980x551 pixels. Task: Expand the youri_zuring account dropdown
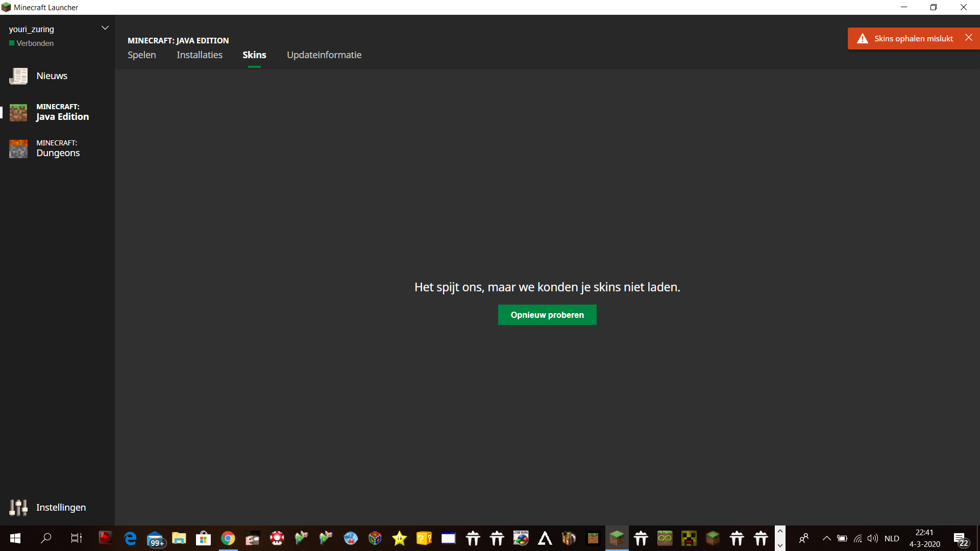105,28
